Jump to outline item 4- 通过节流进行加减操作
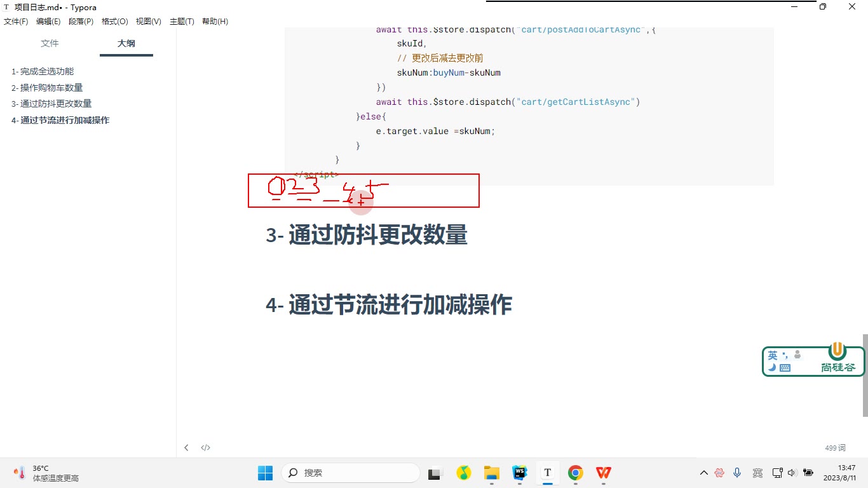Screen dimensions: 868x488 pos(60,120)
